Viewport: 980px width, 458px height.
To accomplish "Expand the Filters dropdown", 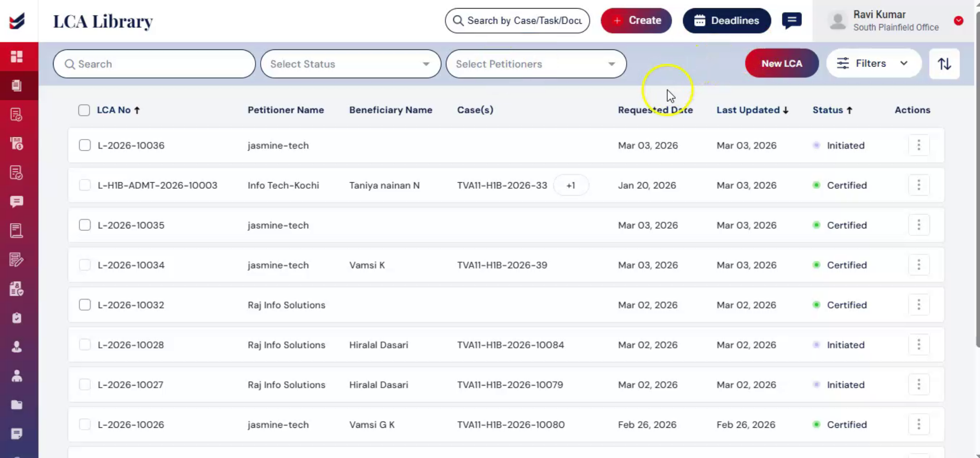I will pyautogui.click(x=873, y=63).
